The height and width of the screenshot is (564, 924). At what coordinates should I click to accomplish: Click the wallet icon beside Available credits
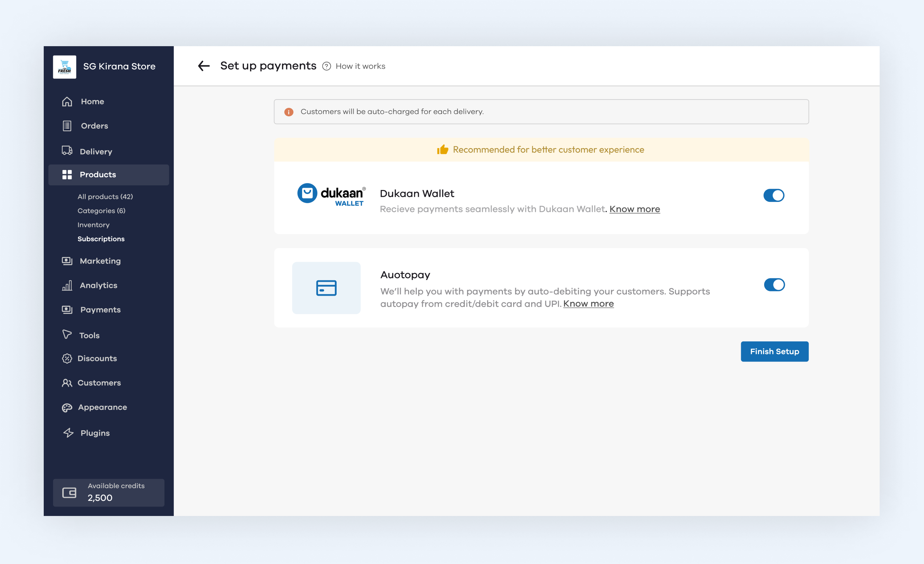tap(69, 493)
